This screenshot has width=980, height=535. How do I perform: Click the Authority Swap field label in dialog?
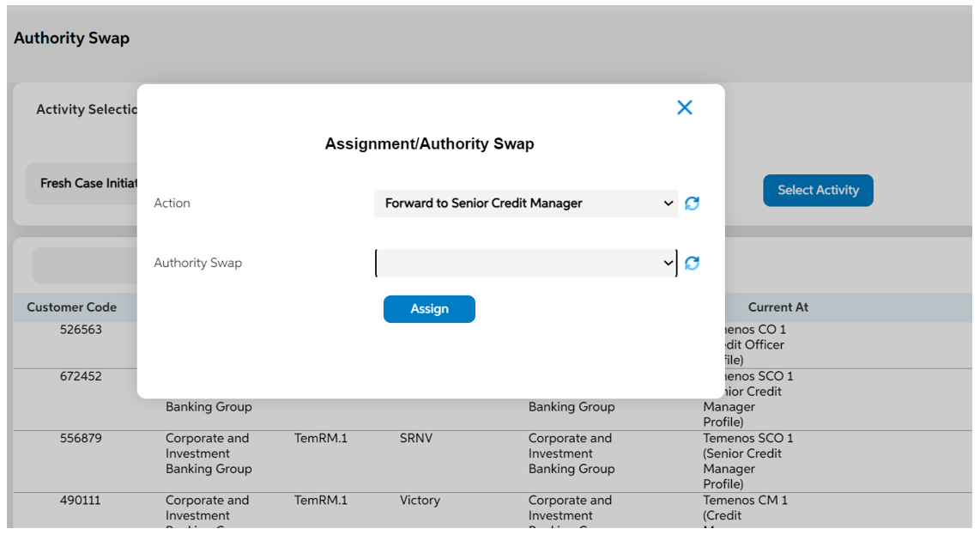pos(197,263)
